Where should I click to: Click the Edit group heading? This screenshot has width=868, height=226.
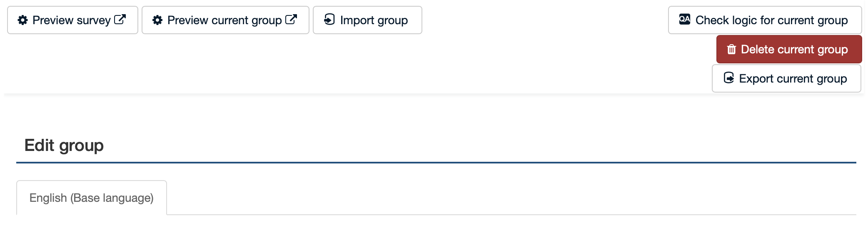pyautogui.click(x=64, y=146)
